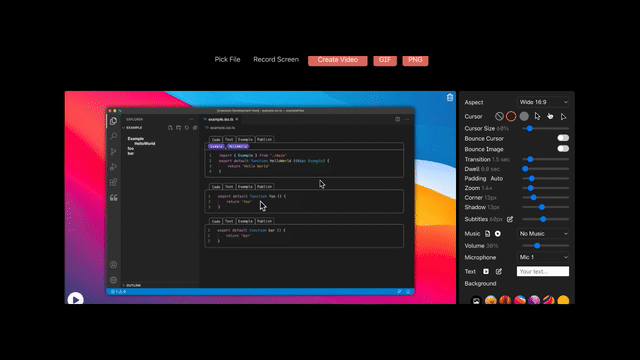The image size is (640, 360).
Task: Click the notification bell in the VS Code status bar
Action: [x=408, y=291]
